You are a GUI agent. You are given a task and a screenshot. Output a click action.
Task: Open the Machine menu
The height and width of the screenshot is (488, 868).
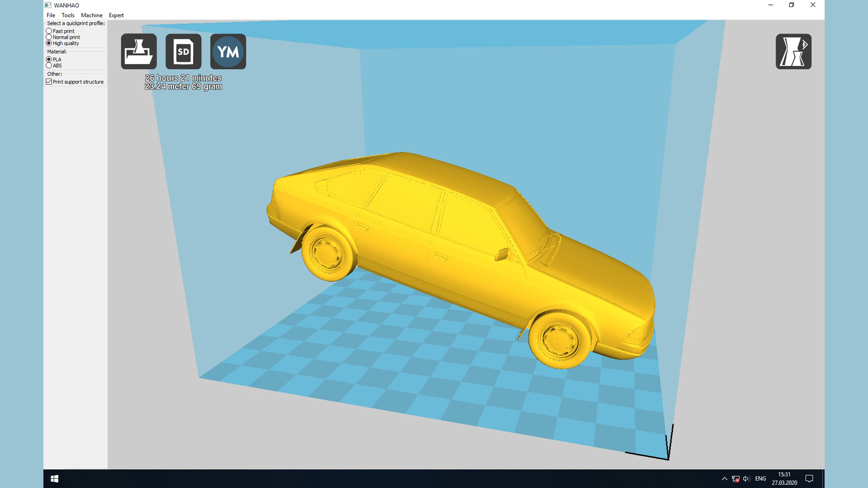point(92,15)
